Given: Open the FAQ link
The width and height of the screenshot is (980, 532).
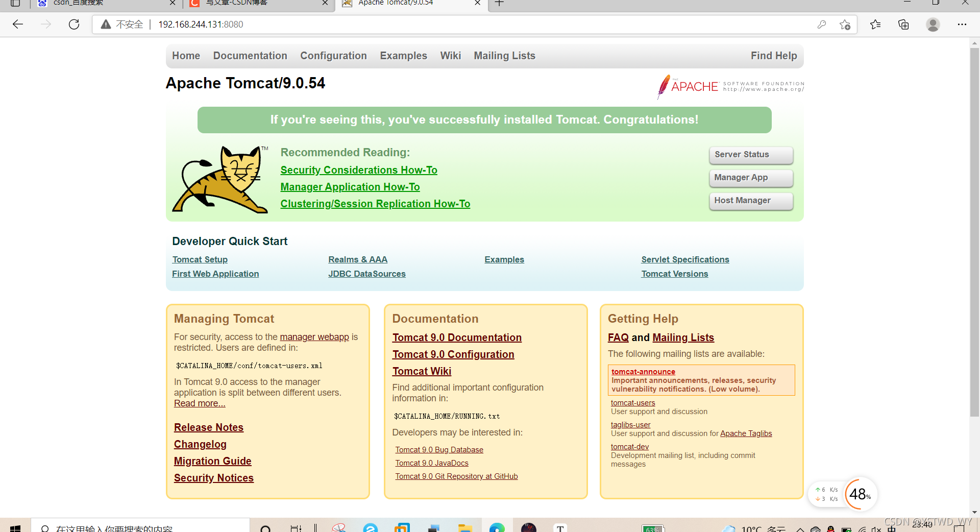Looking at the screenshot, I should point(618,337).
